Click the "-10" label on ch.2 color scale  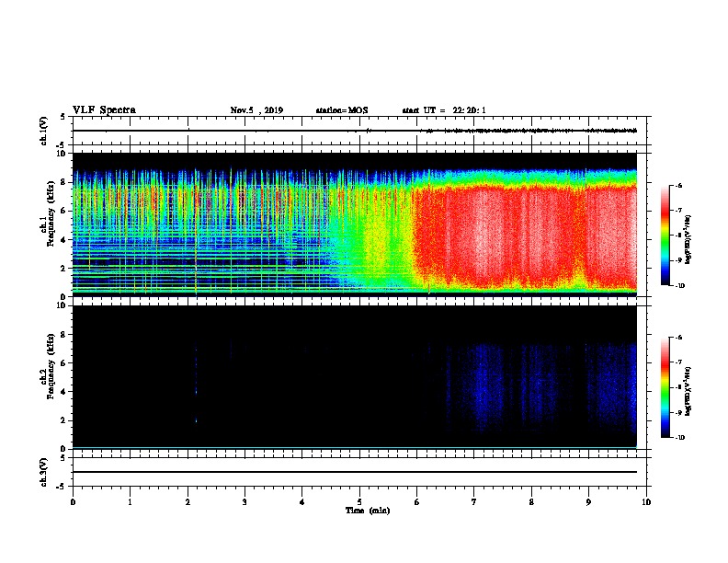pyautogui.click(x=679, y=438)
